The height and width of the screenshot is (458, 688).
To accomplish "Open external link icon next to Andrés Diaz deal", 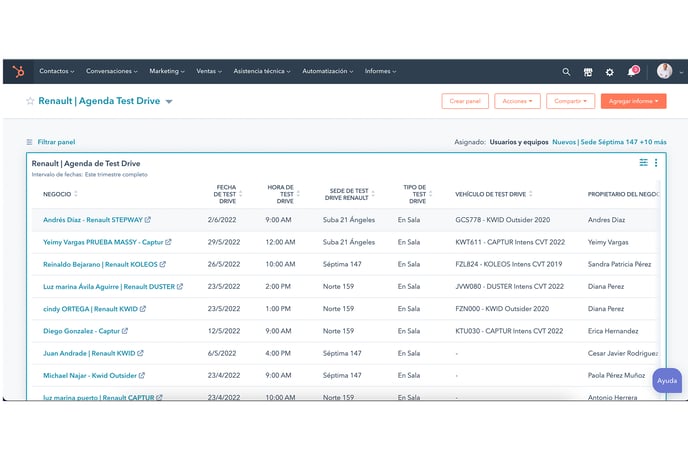I will 148,219.
